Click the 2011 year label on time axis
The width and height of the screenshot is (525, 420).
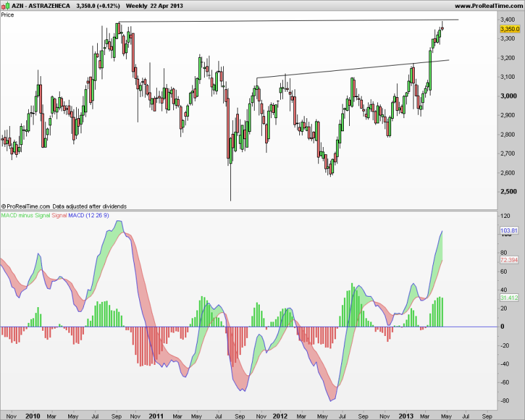point(156,416)
